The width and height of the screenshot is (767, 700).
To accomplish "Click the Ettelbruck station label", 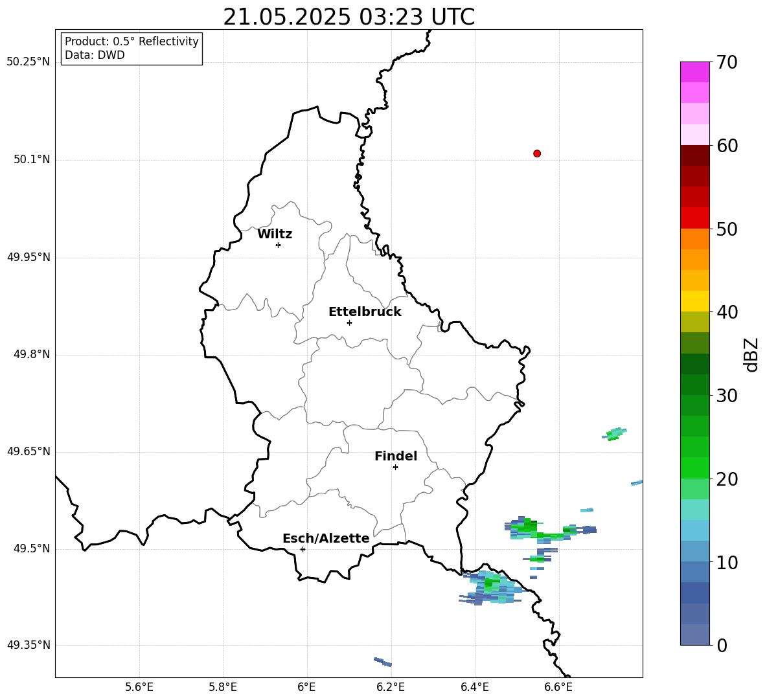I will (x=365, y=312).
